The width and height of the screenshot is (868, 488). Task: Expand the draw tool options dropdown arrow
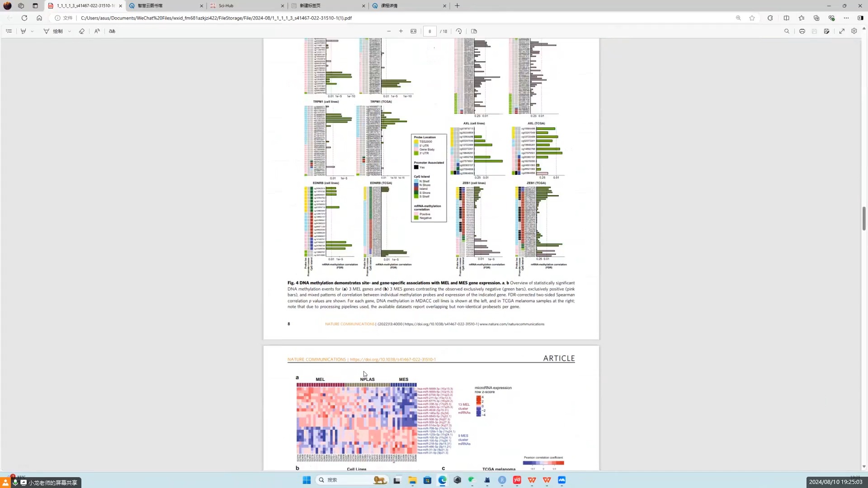[x=69, y=31]
